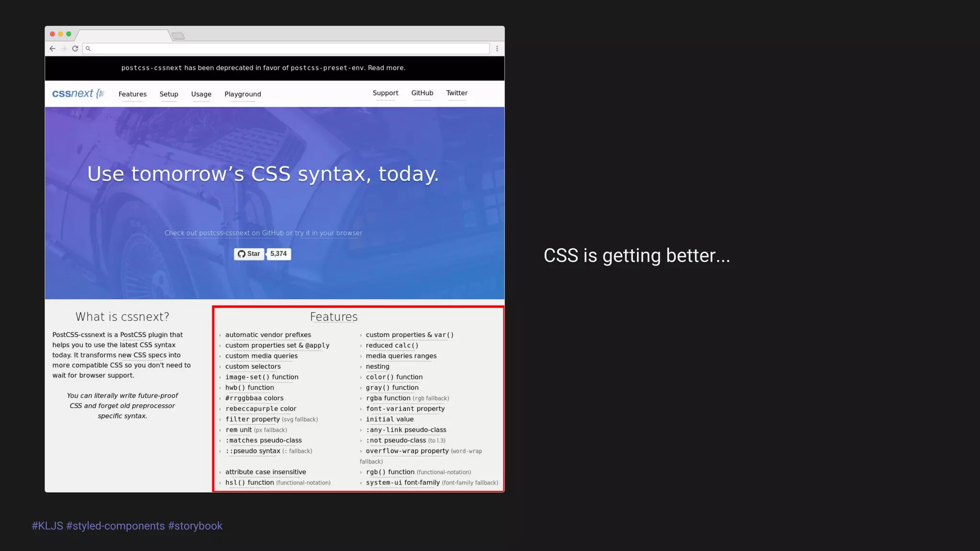Screen dimensions: 980x551
Task: Click the new tab button
Action: coord(178,36)
